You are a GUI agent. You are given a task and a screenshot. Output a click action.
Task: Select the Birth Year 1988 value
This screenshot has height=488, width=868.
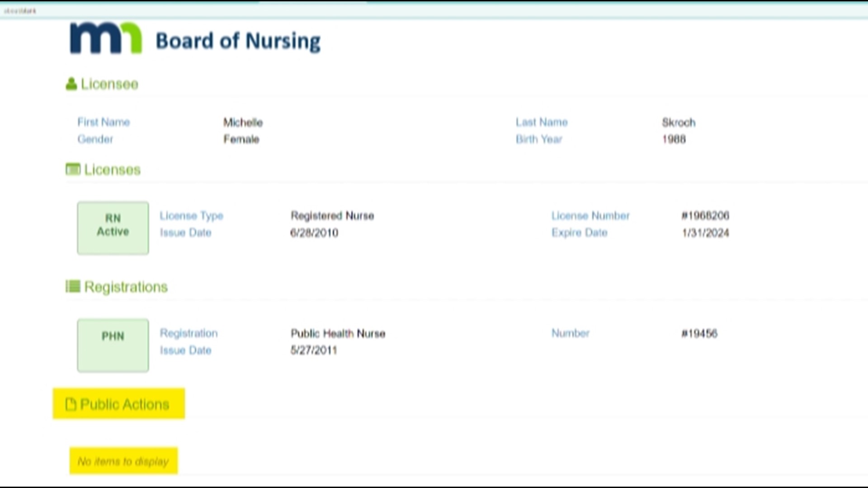[x=673, y=139]
